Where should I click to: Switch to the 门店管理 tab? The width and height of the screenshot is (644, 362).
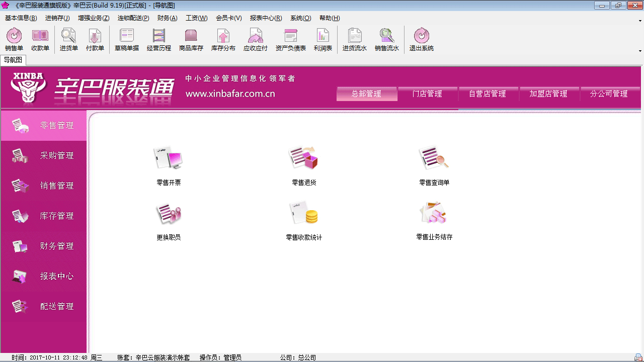[x=427, y=94]
